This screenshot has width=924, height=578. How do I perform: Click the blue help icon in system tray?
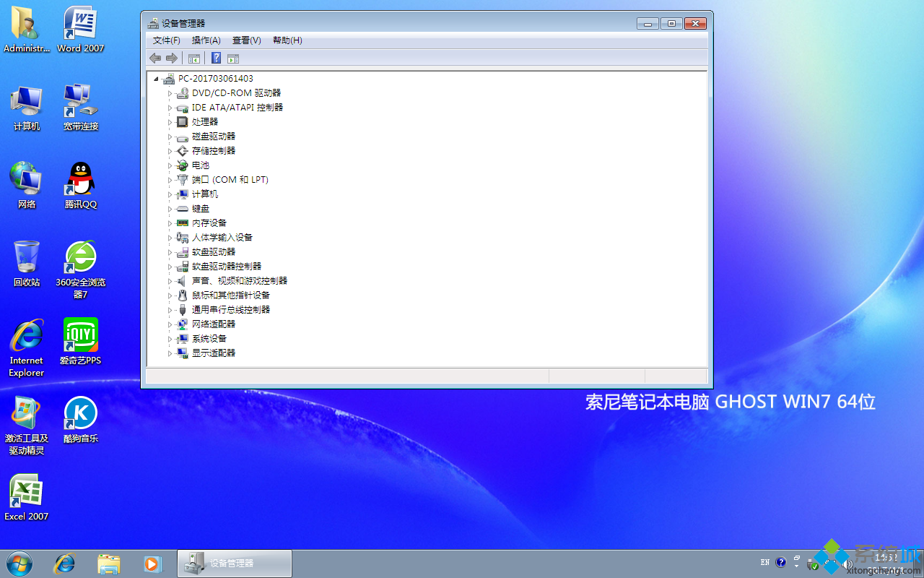click(780, 562)
